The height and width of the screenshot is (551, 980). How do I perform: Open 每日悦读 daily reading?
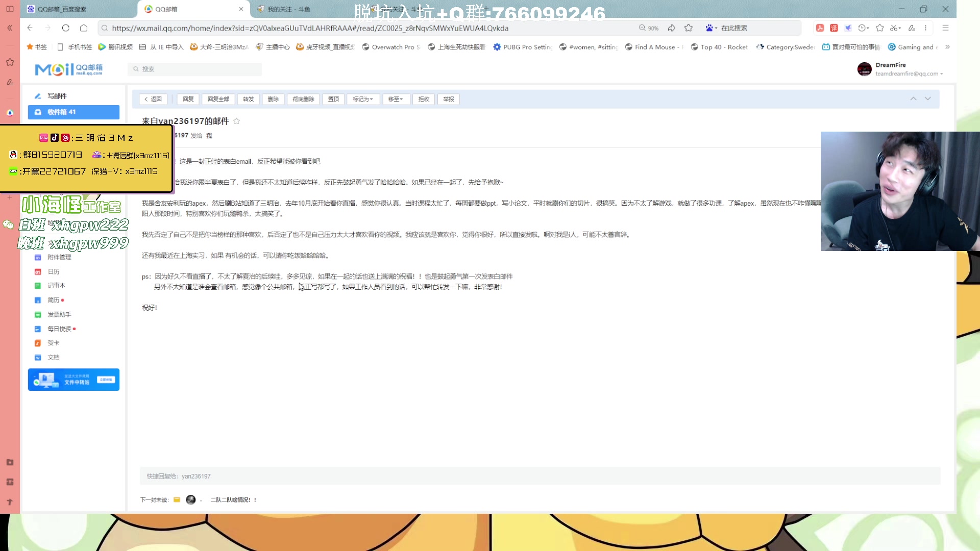click(x=59, y=329)
